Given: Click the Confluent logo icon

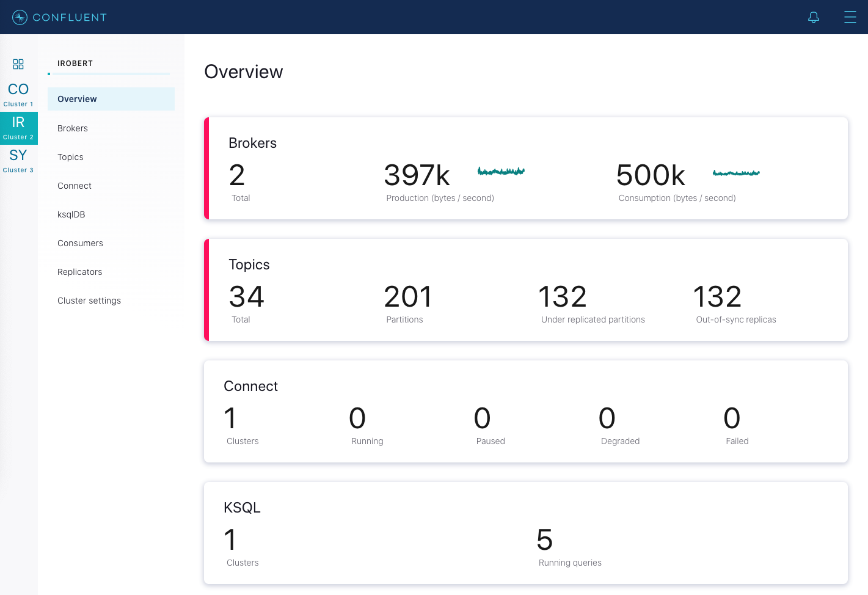Looking at the screenshot, I should 20,17.
